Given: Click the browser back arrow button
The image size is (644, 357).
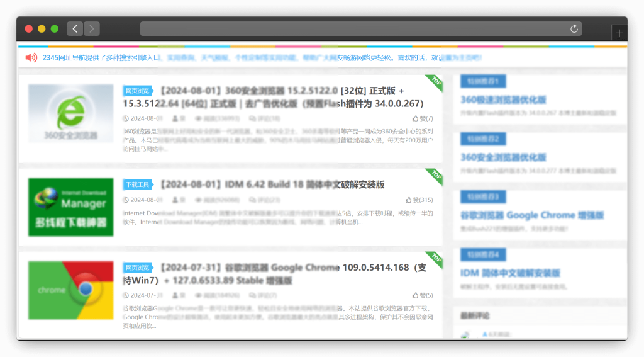Looking at the screenshot, I should [x=75, y=29].
